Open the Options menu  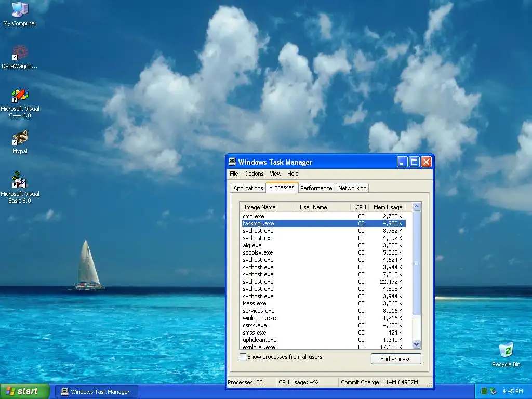(254, 174)
